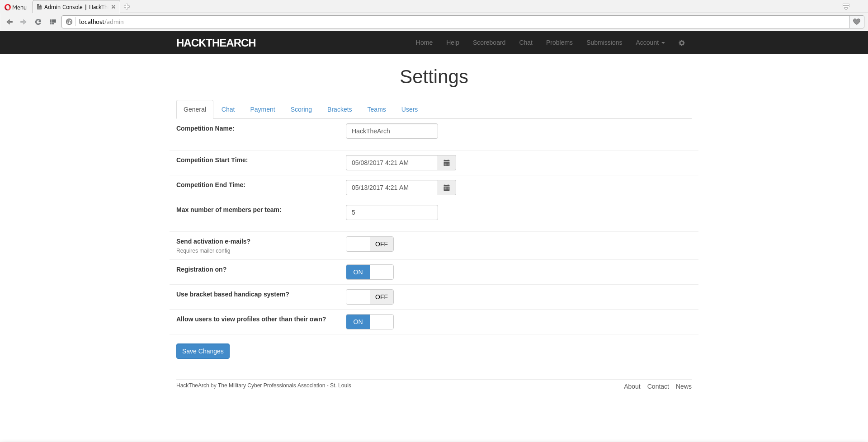Open the Submissions page
This screenshot has height=442, width=868.
click(x=604, y=42)
